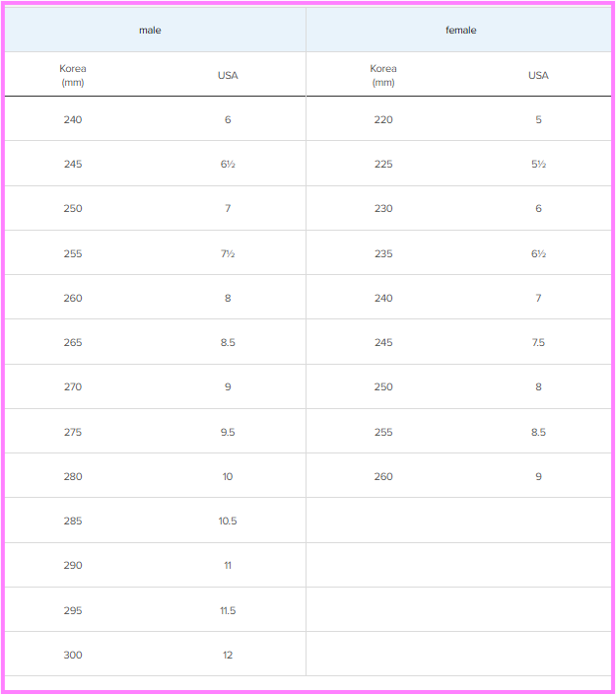Screen dimensions: 616x695
Task: Select male USA size 12 cell
Action: tap(228, 655)
